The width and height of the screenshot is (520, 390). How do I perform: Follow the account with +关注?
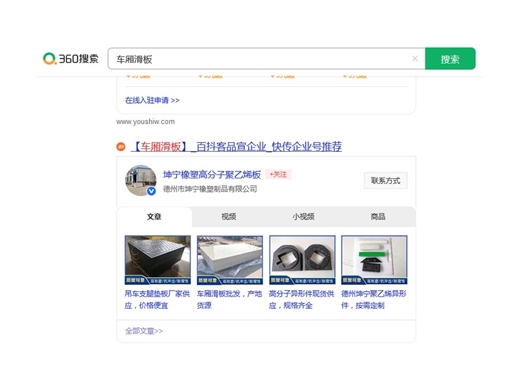[278, 174]
